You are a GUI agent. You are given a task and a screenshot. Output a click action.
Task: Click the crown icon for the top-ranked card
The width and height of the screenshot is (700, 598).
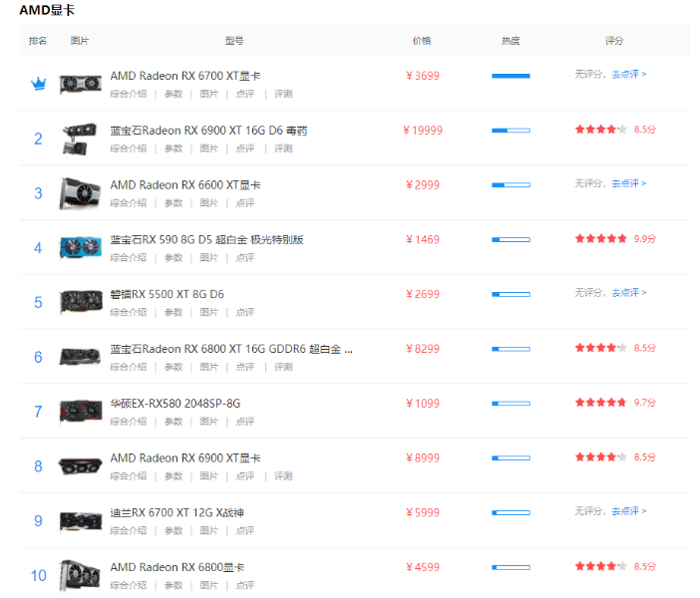(38, 84)
